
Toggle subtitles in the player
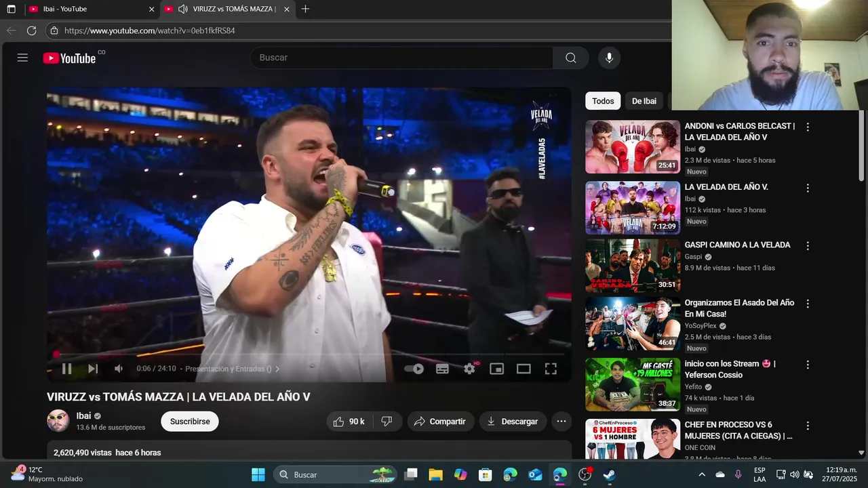pyautogui.click(x=442, y=369)
